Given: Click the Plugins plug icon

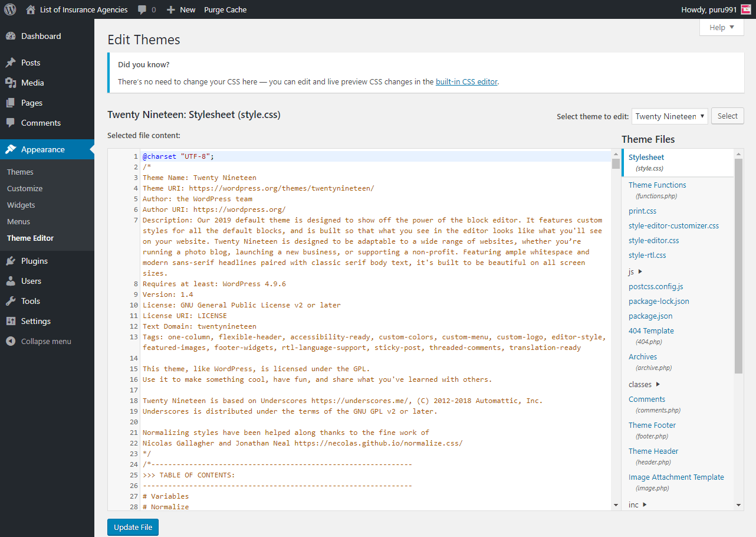Looking at the screenshot, I should (x=11, y=261).
